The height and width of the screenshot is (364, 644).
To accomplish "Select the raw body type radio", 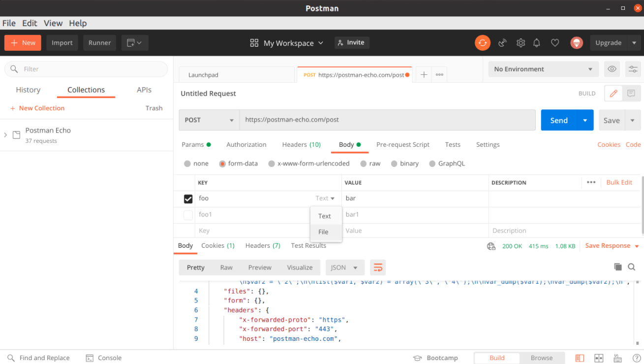I will coord(364,164).
